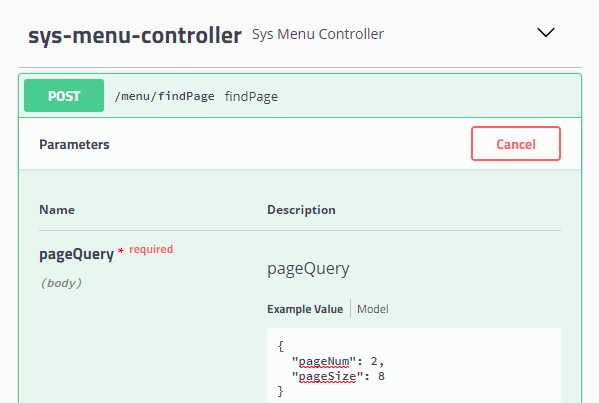
Task: Click the sys-menu-controller heading link
Action: click(135, 36)
